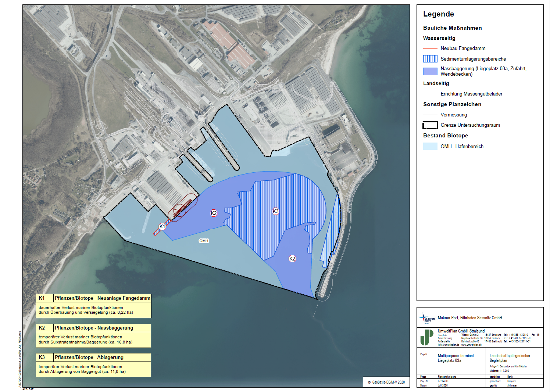550x392 pixels.
Task: Click the OMH label on the map
Action: (204, 241)
